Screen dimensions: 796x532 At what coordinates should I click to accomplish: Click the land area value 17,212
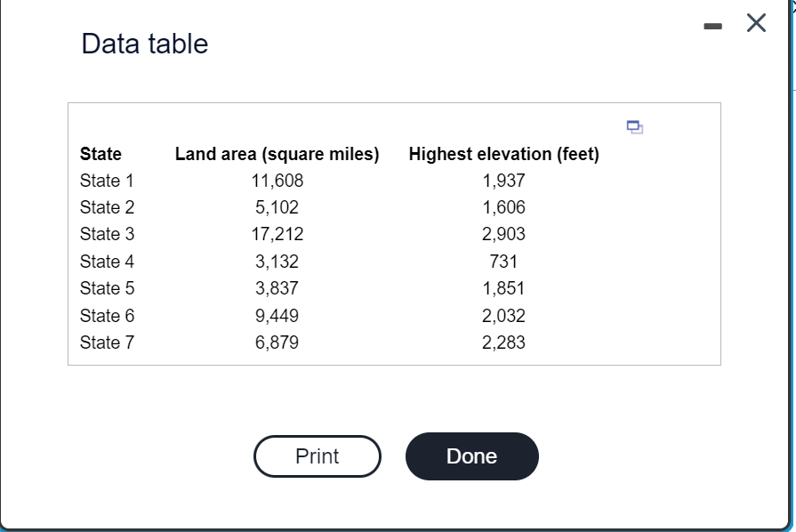[x=277, y=234]
